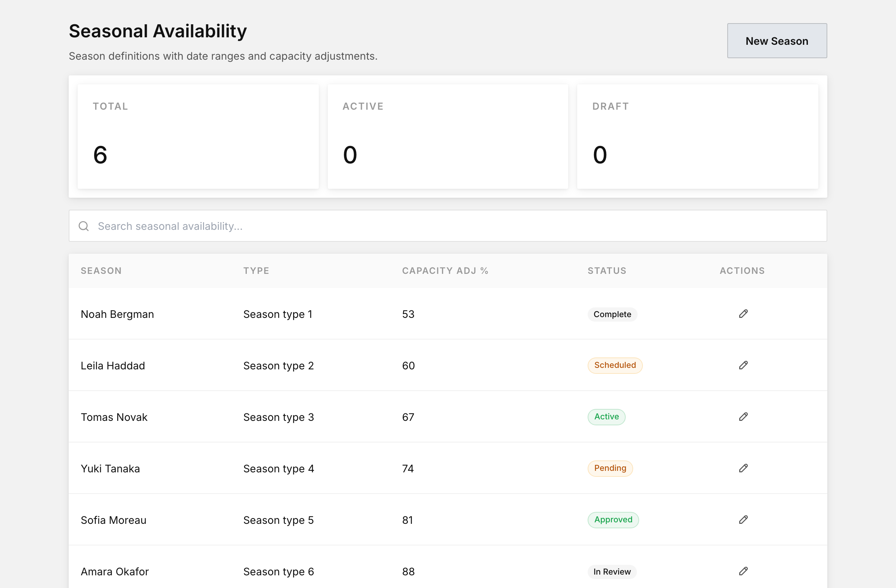Select the Draft summary card
Image resolution: width=896 pixels, height=588 pixels.
[697, 137]
